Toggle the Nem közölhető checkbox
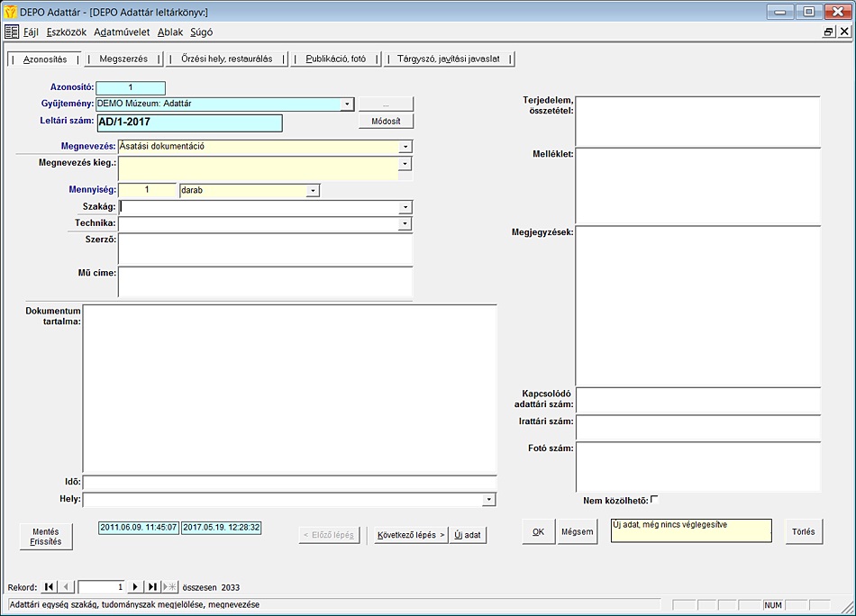 coord(654,499)
